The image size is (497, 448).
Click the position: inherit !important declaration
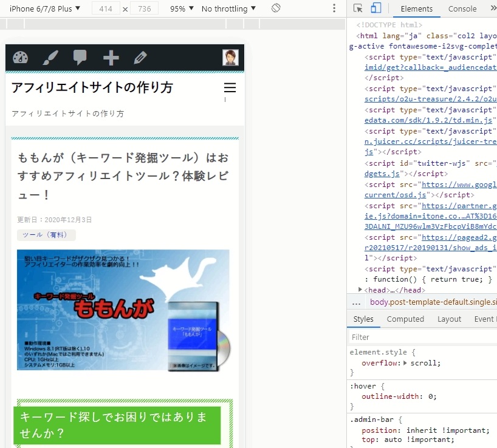(425, 430)
